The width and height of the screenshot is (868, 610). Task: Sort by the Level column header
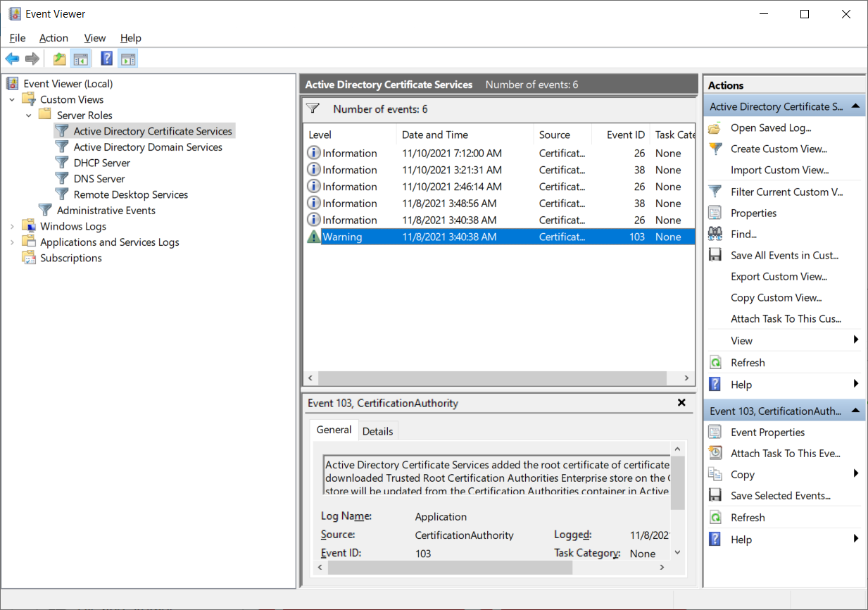(348, 135)
